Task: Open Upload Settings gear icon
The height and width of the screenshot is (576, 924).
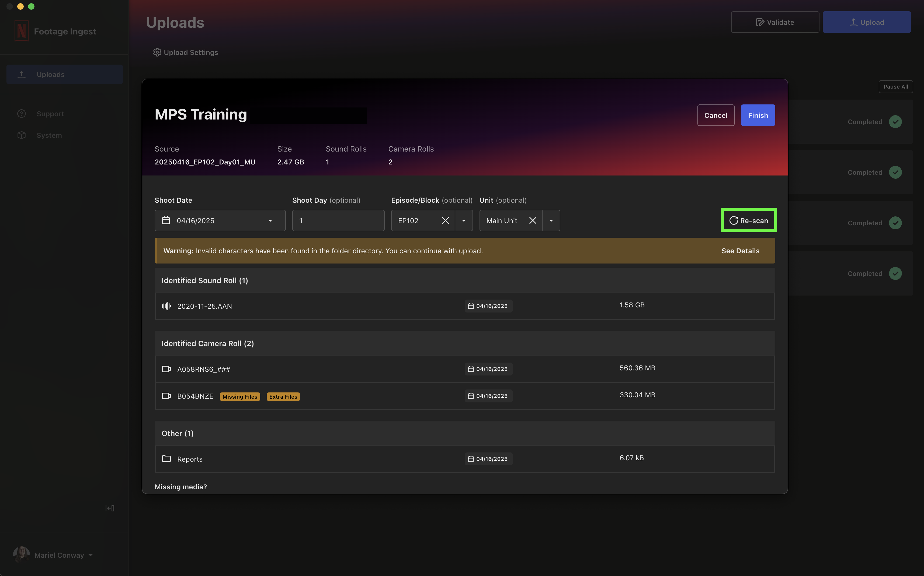Action: click(157, 52)
